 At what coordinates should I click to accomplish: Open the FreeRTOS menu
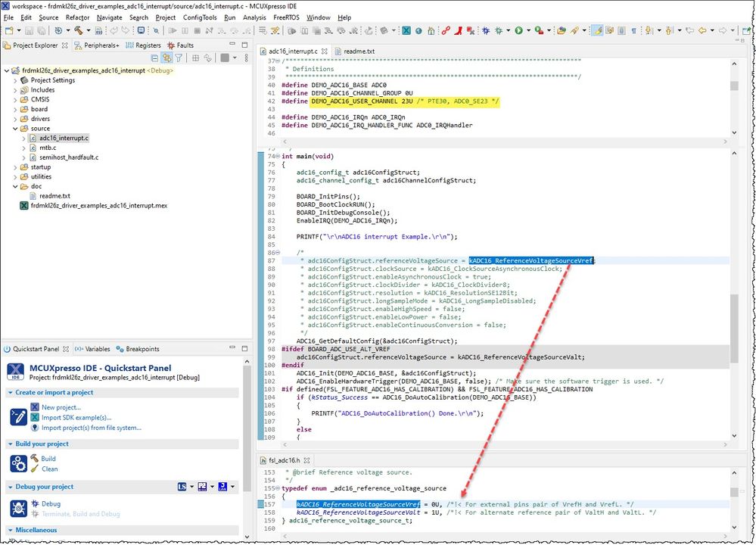[286, 17]
